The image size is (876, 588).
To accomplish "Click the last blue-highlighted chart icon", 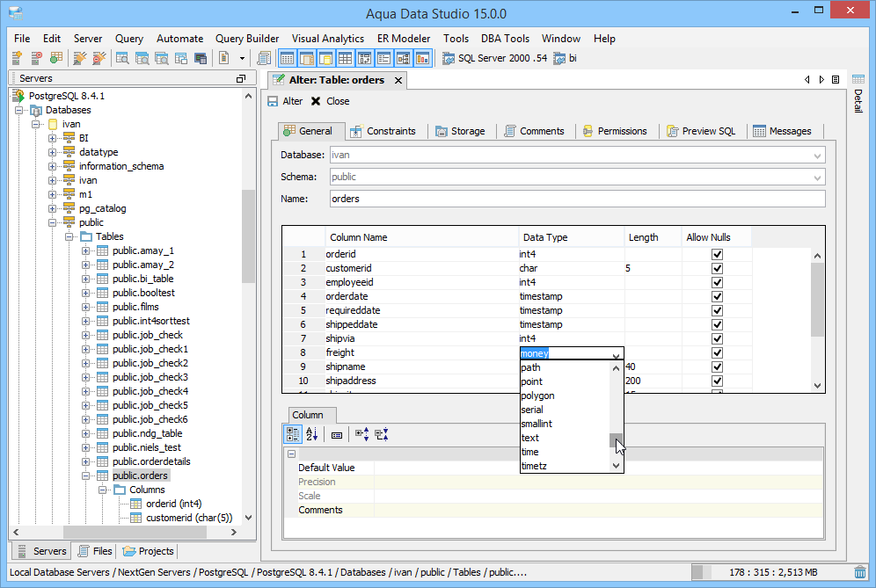I will click(423, 58).
